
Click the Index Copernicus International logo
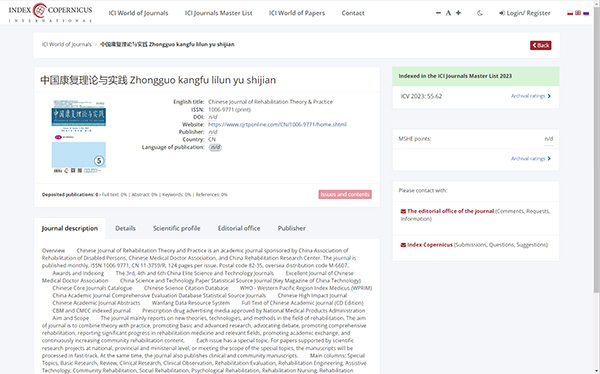50,13
